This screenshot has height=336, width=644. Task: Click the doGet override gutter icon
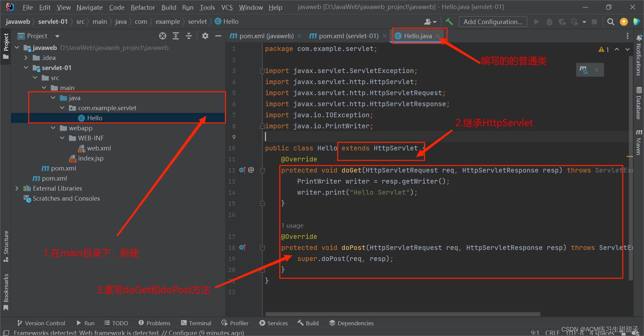pyautogui.click(x=242, y=170)
